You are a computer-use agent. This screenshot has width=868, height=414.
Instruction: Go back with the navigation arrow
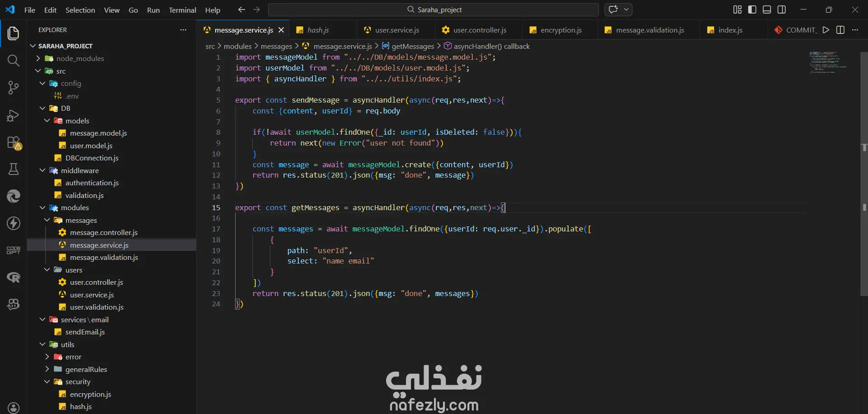tap(241, 9)
